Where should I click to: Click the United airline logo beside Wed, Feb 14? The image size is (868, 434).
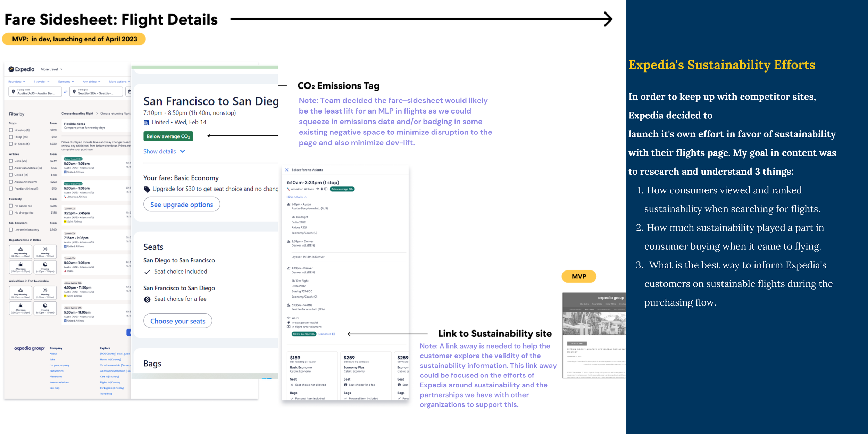click(x=147, y=123)
